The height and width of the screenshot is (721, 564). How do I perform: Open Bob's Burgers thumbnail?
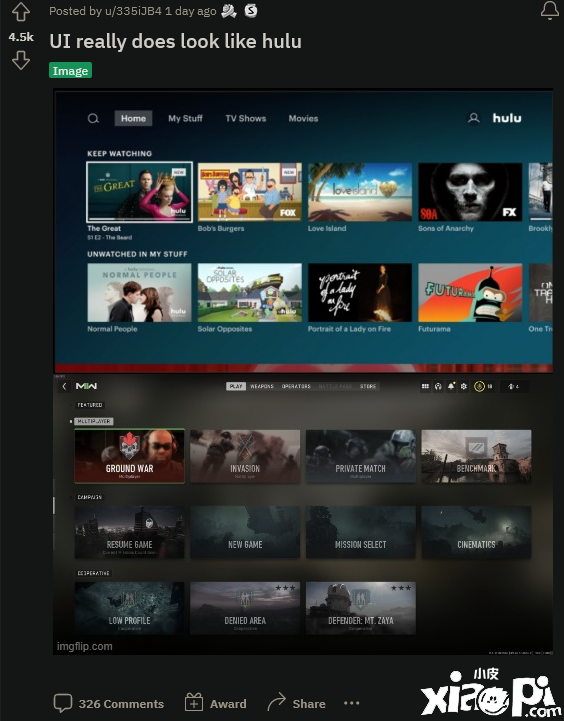pyautogui.click(x=250, y=192)
